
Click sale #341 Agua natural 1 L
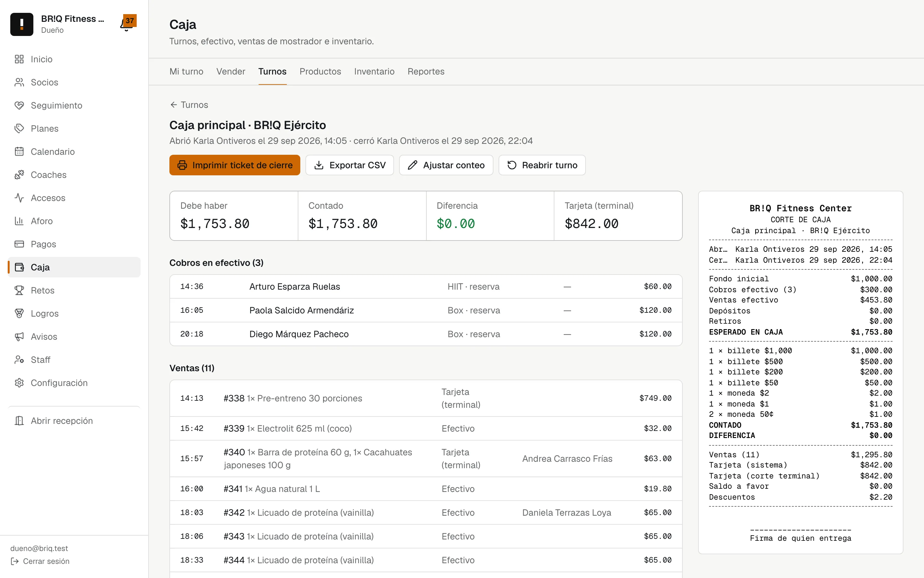pyautogui.click(x=426, y=489)
